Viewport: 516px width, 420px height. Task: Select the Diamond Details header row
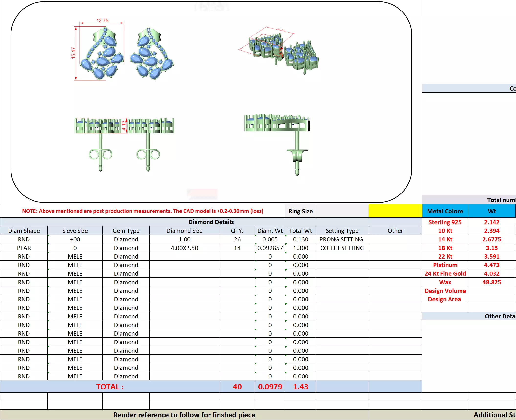click(211, 222)
